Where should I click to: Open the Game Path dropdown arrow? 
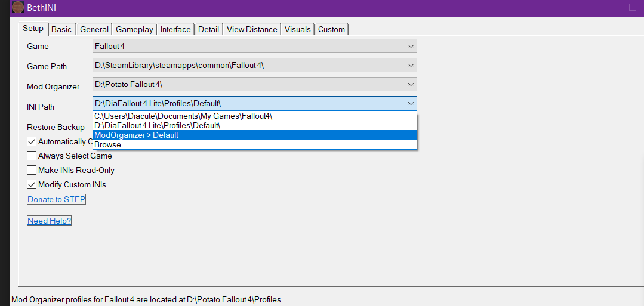[411, 65]
